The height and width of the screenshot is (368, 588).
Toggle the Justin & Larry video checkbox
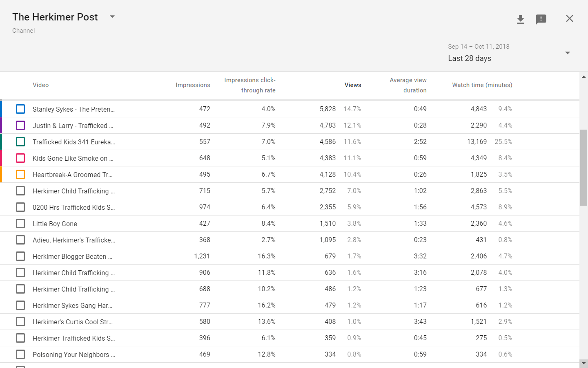20,126
